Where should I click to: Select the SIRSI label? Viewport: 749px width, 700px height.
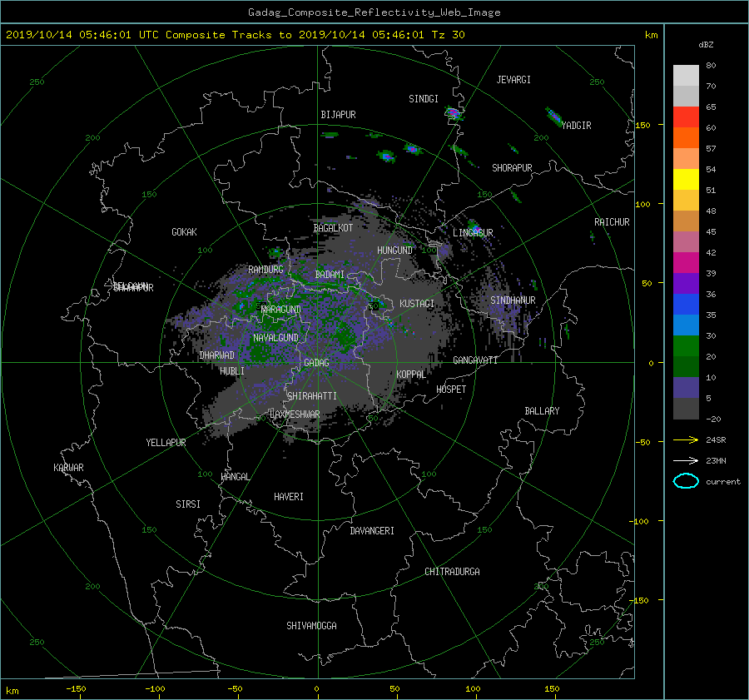(188, 504)
